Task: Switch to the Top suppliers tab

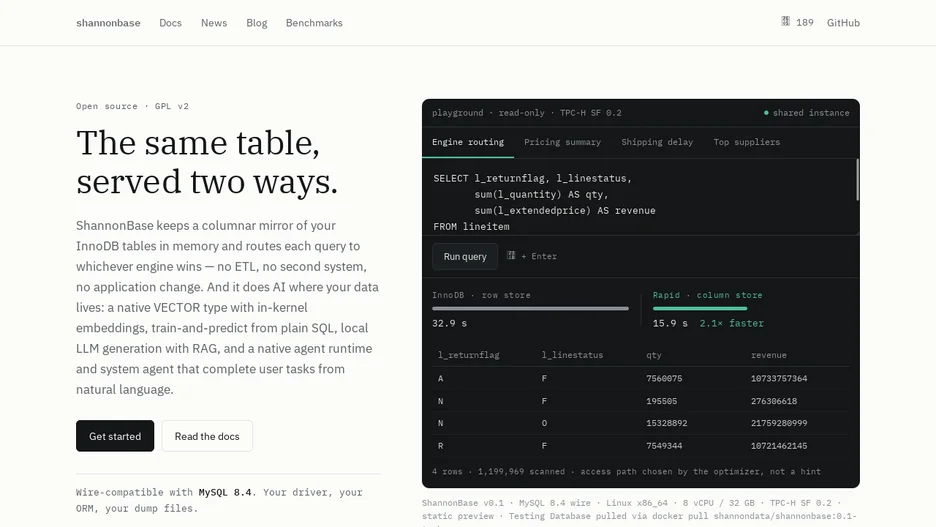Action: coord(747,142)
